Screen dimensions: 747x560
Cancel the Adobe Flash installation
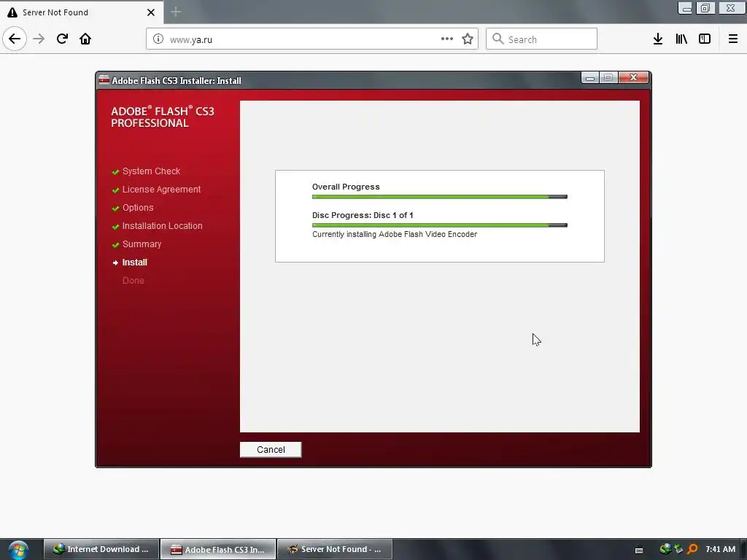click(x=271, y=449)
